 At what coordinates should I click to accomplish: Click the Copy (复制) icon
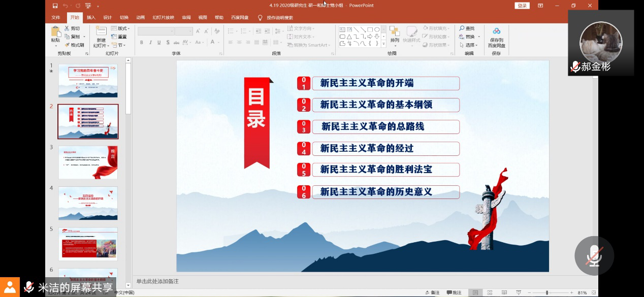[x=68, y=37]
